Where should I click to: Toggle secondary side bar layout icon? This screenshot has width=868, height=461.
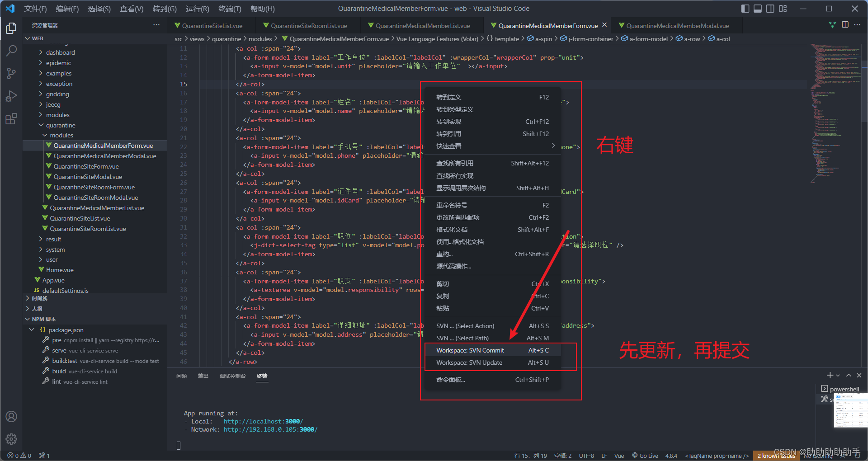click(x=770, y=9)
